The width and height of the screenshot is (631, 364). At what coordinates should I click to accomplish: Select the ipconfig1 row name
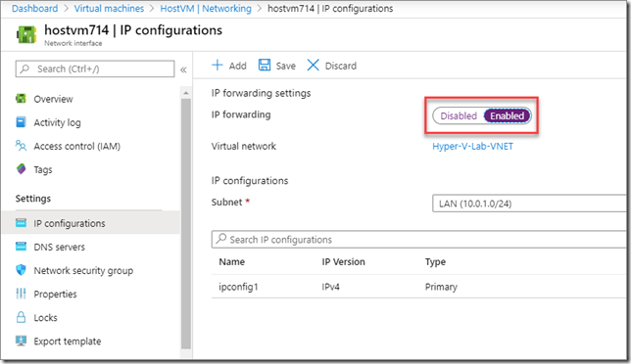tap(238, 287)
